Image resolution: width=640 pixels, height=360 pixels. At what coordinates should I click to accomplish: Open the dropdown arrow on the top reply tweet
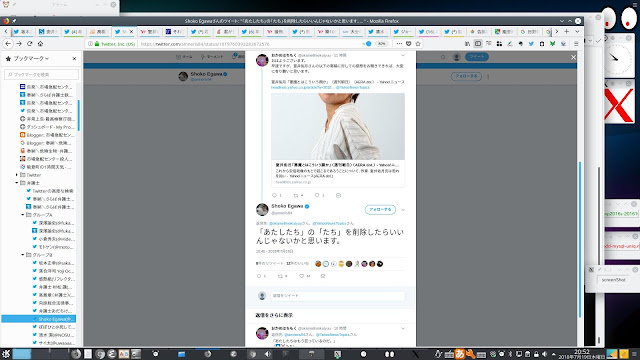[403, 55]
